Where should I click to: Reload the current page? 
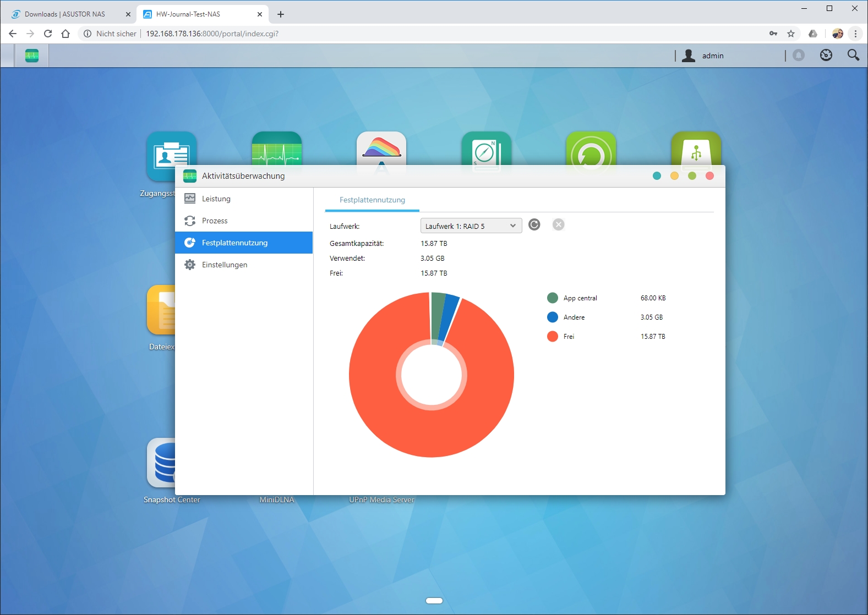[48, 34]
